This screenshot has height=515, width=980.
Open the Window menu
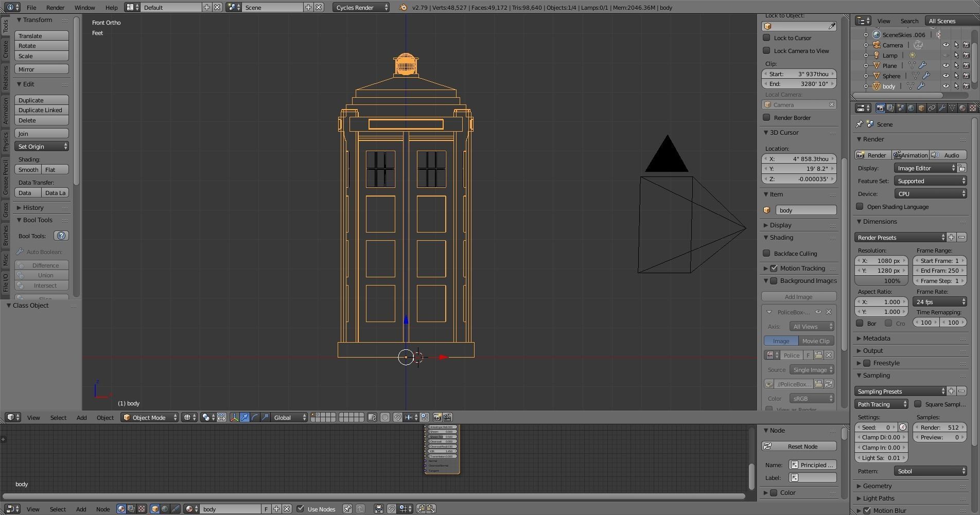[x=84, y=7]
